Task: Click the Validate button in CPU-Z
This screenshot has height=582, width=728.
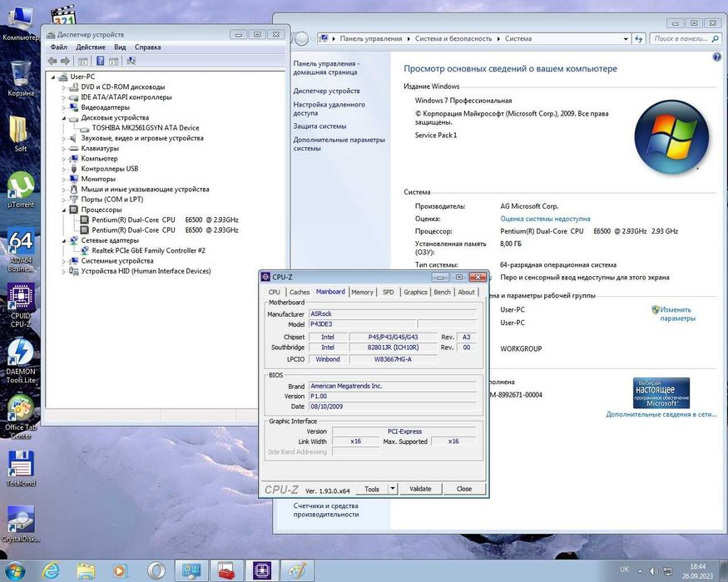Action: (420, 489)
